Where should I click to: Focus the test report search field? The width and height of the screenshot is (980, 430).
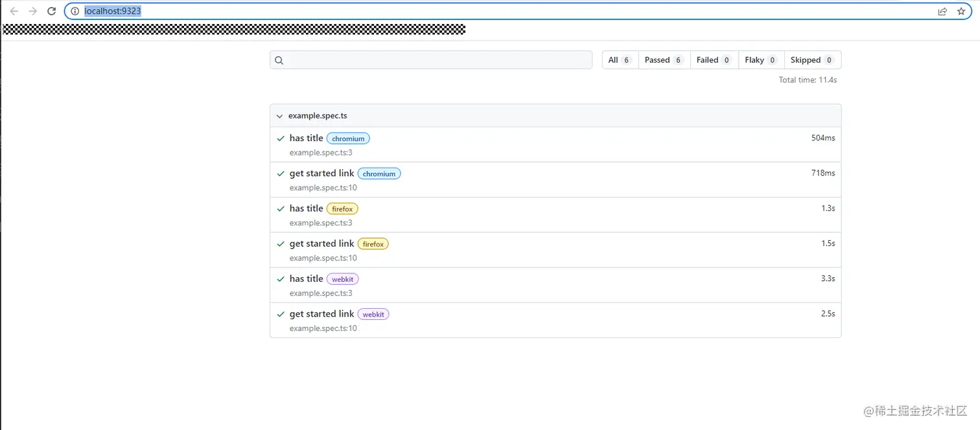coord(431,60)
